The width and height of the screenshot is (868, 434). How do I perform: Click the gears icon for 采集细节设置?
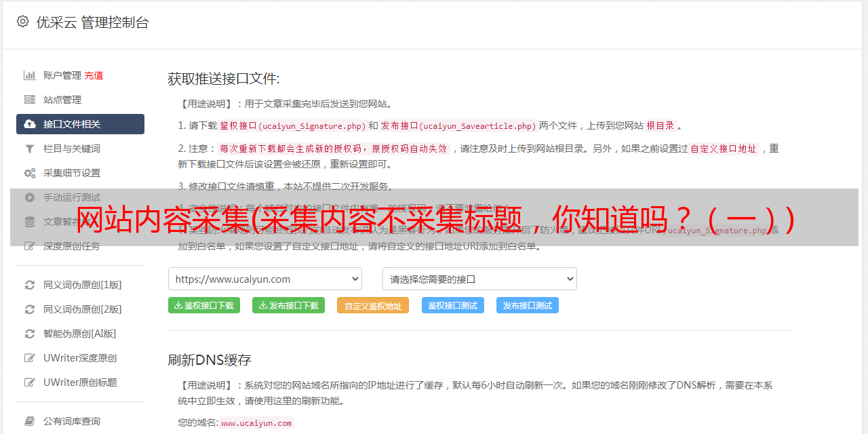pos(30,173)
